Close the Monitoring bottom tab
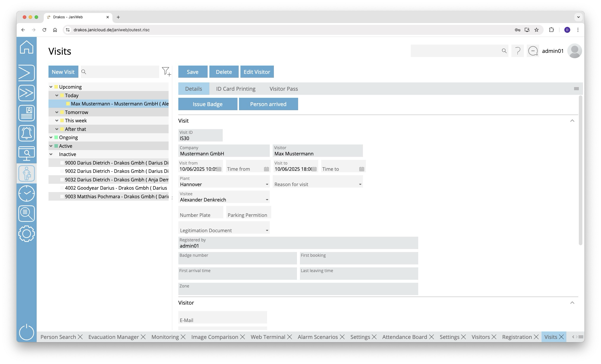Image resolution: width=601 pixels, height=364 pixels. point(183,337)
